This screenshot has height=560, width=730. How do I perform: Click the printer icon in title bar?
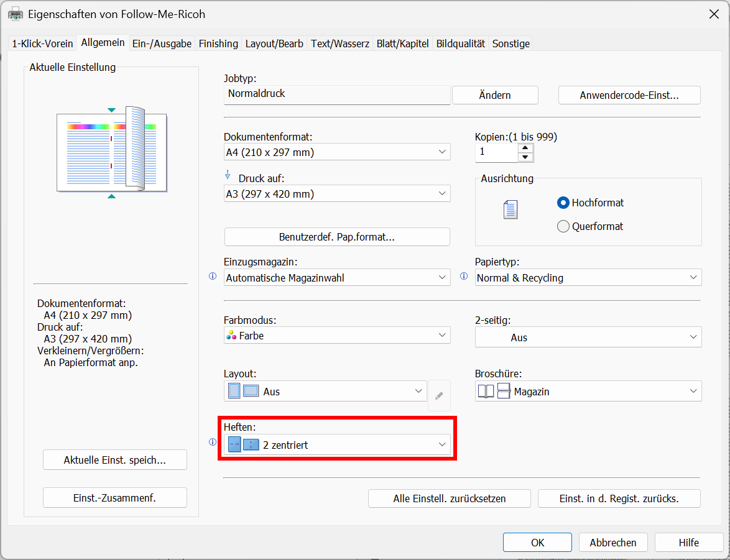tap(14, 14)
